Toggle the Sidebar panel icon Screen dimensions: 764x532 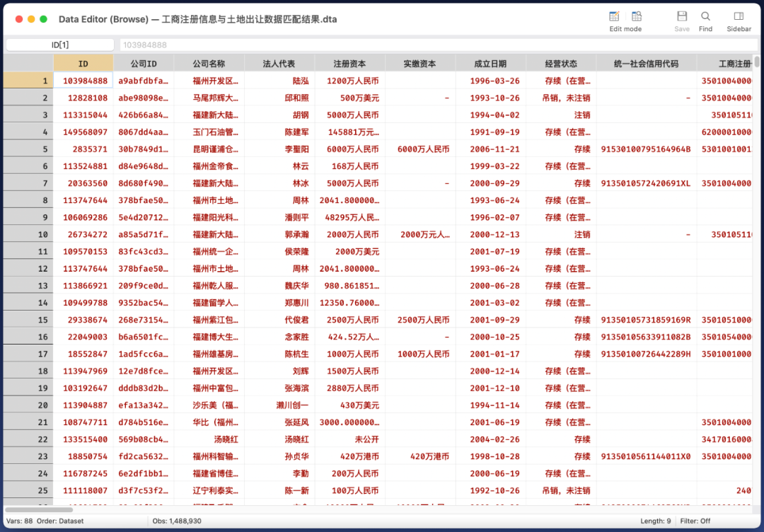tap(739, 16)
